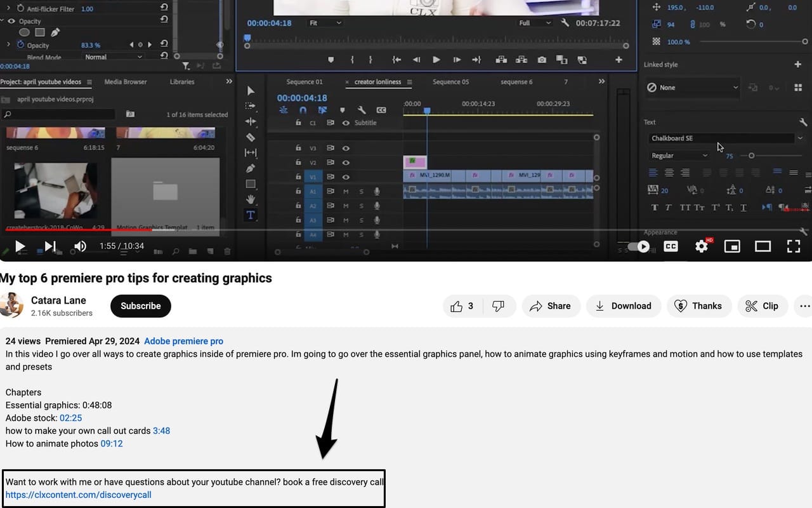Mute audio track A1
This screenshot has height=508, width=812.
pyautogui.click(x=346, y=191)
